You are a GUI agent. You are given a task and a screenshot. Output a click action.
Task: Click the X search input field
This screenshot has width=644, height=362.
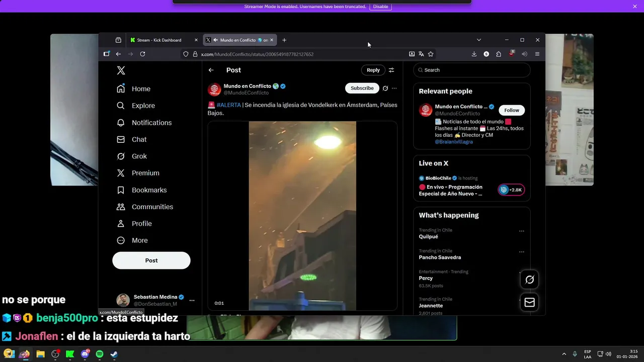pos(472,70)
